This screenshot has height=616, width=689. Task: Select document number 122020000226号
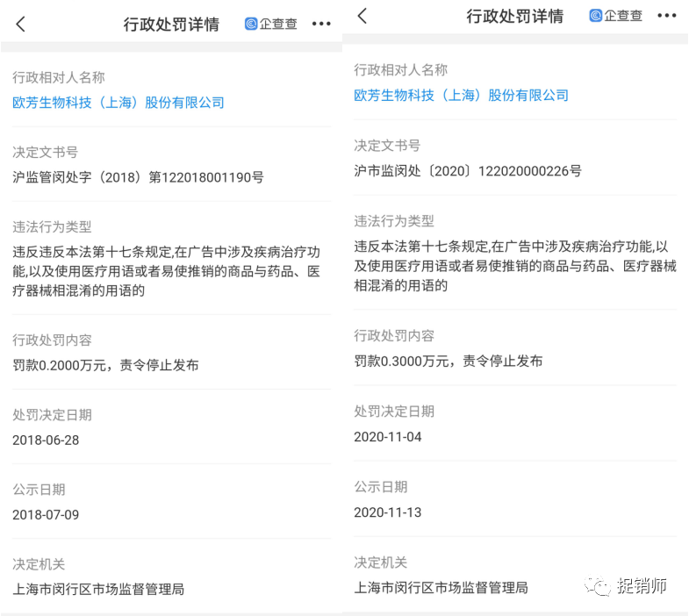tap(530, 171)
